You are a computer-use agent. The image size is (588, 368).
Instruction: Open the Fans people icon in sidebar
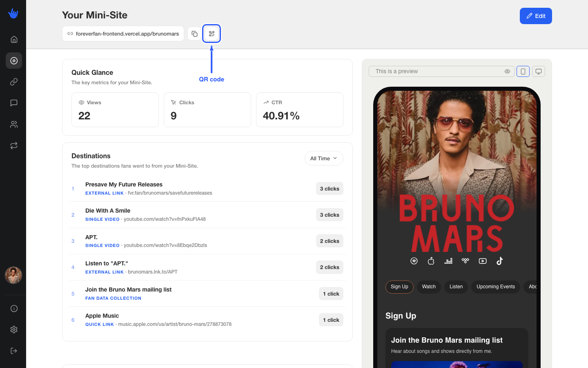coord(14,124)
